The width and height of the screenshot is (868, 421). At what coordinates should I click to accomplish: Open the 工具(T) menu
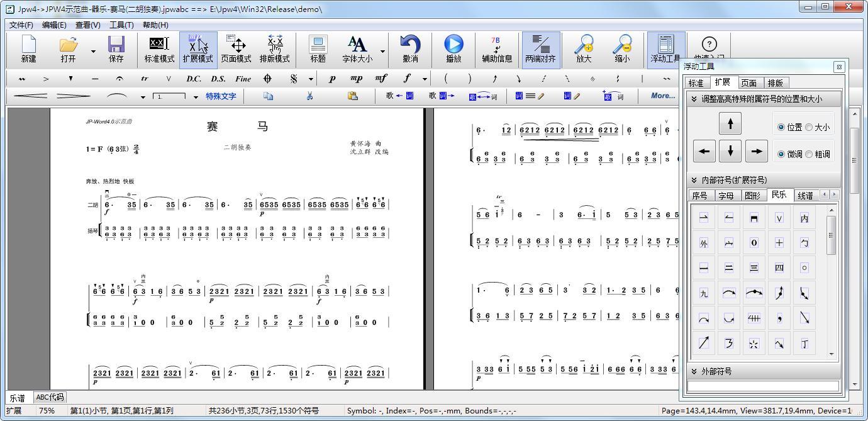tap(121, 25)
